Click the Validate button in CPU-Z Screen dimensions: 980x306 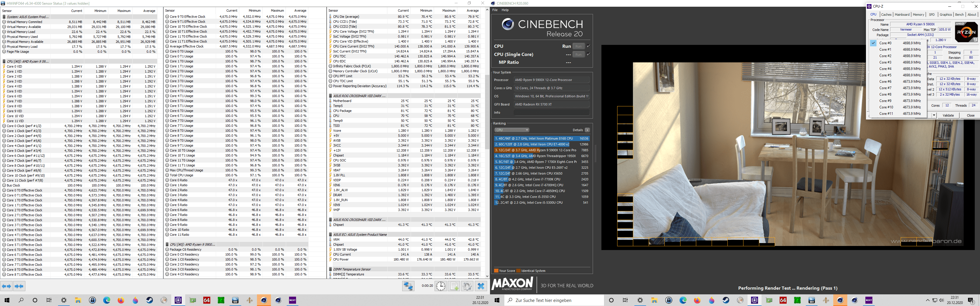948,115
